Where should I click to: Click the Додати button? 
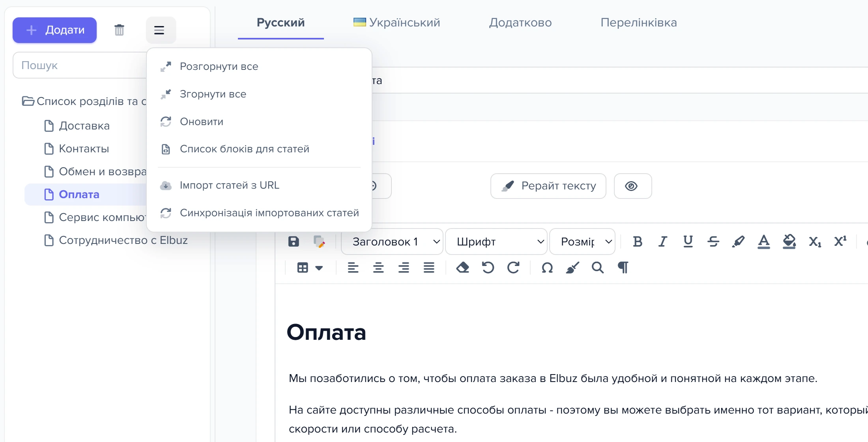[54, 30]
